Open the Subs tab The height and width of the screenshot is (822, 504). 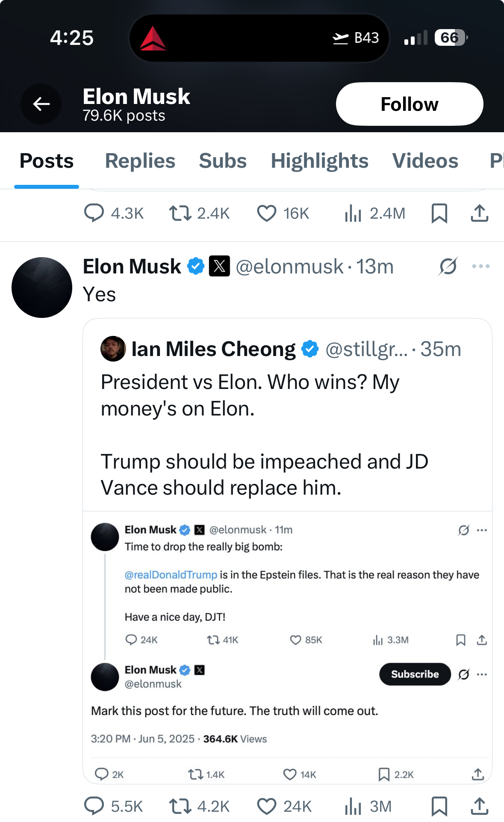click(223, 161)
